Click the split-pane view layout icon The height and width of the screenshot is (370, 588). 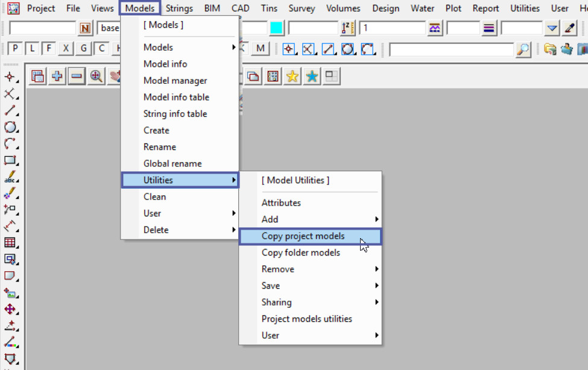coord(332,77)
